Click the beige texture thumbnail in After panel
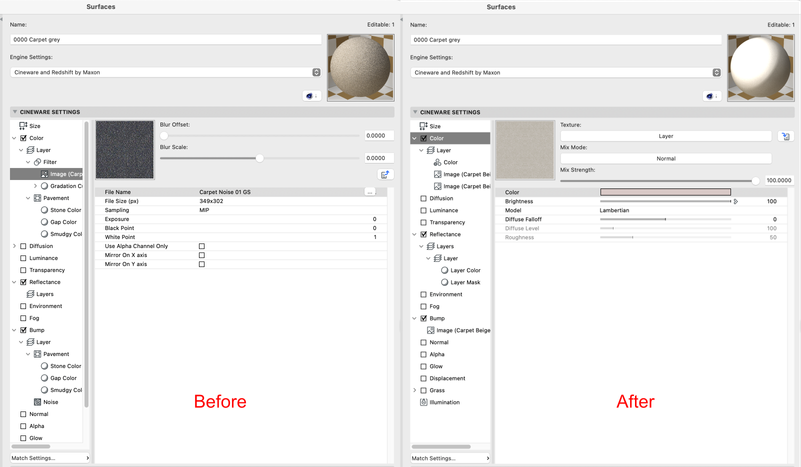801x467 pixels. pos(525,150)
